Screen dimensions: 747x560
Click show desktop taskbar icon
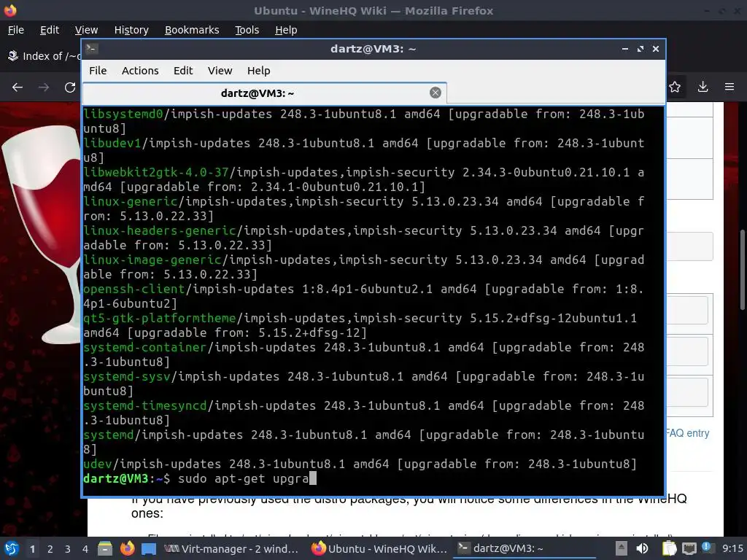point(149,549)
